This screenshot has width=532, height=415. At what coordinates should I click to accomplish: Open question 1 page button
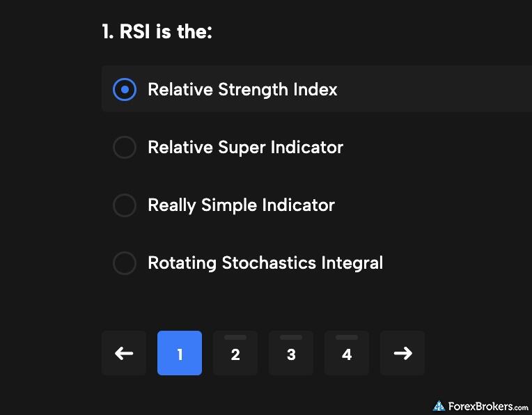[180, 354]
